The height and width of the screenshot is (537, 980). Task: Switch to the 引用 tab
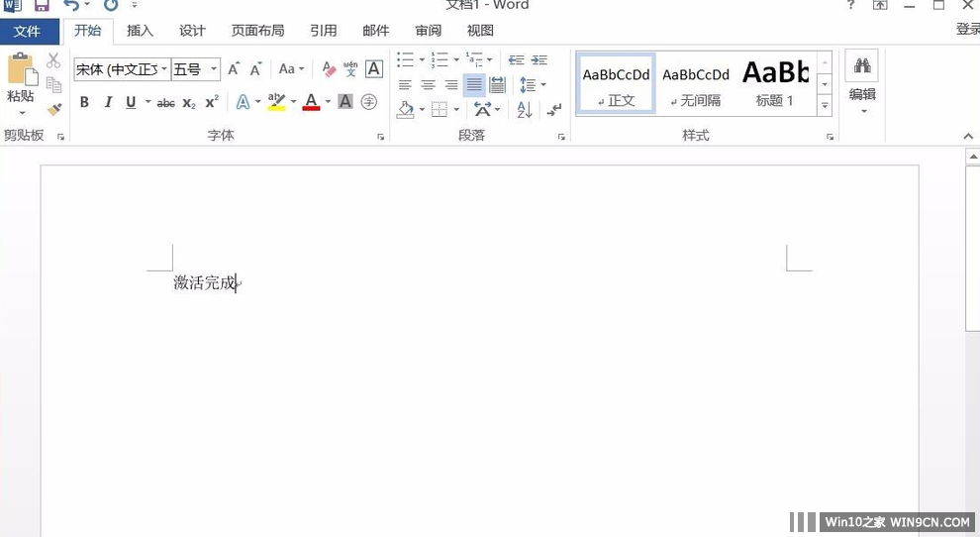[x=323, y=31]
